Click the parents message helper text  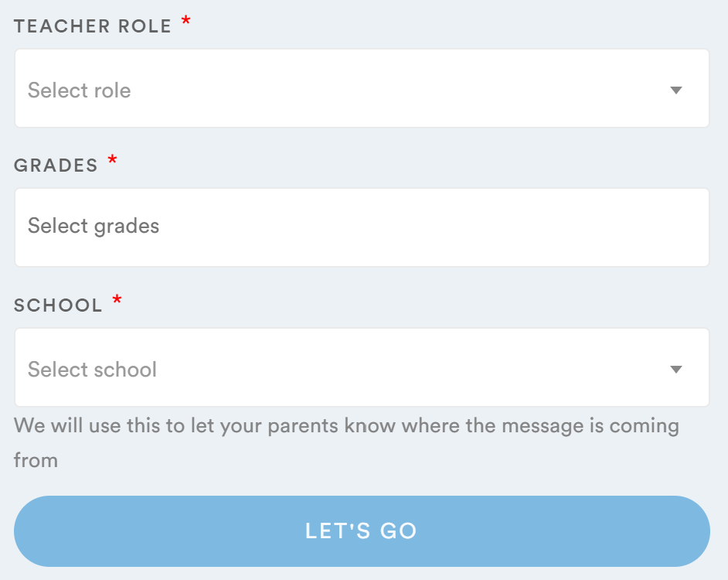click(x=346, y=426)
